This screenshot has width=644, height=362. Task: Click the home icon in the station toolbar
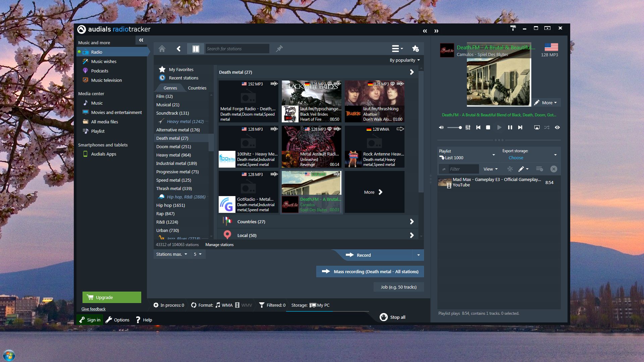tap(162, 49)
